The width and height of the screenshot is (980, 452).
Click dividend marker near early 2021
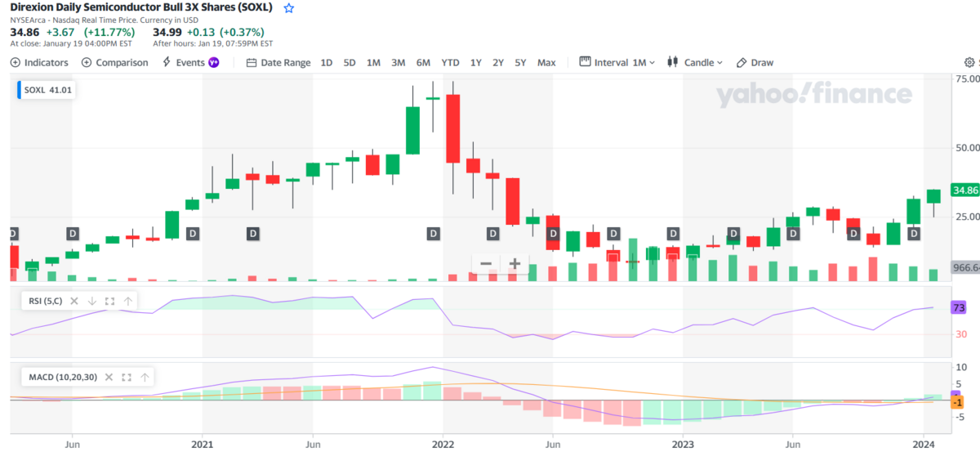point(193,234)
